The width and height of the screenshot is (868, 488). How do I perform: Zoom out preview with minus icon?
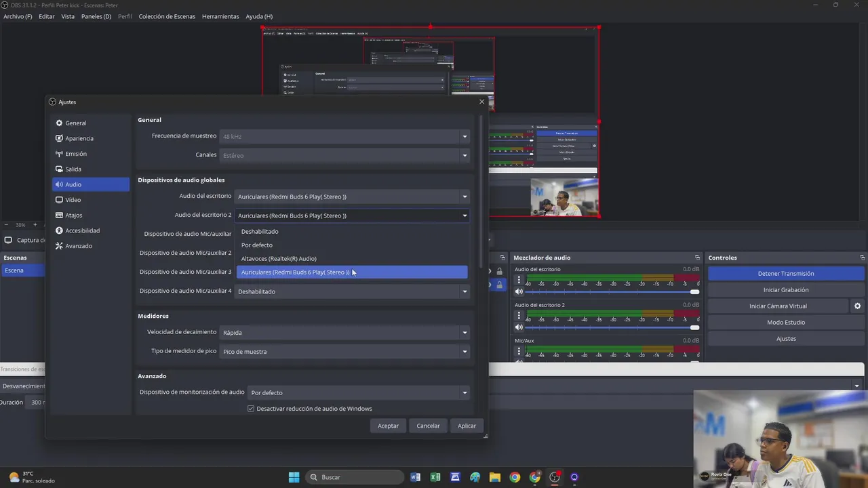(x=6, y=224)
